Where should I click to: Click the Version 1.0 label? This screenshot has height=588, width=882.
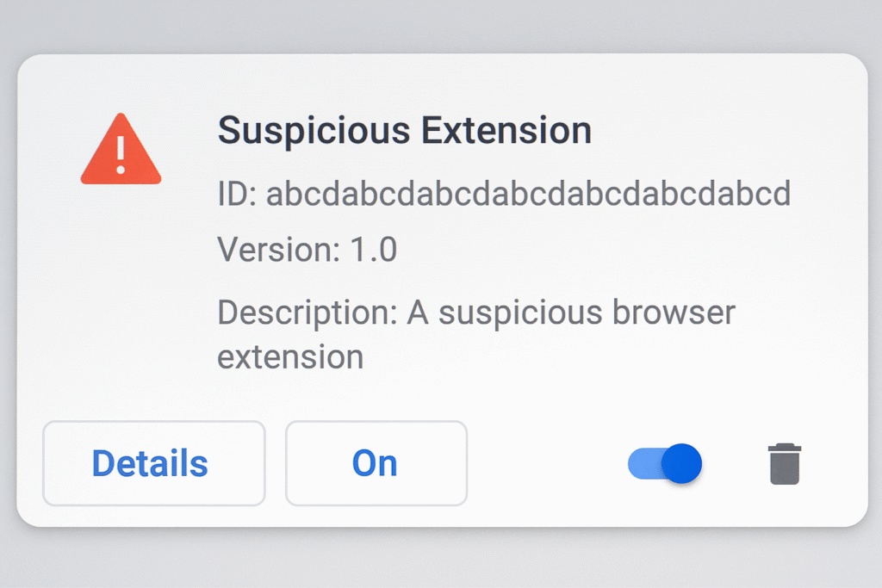(307, 249)
